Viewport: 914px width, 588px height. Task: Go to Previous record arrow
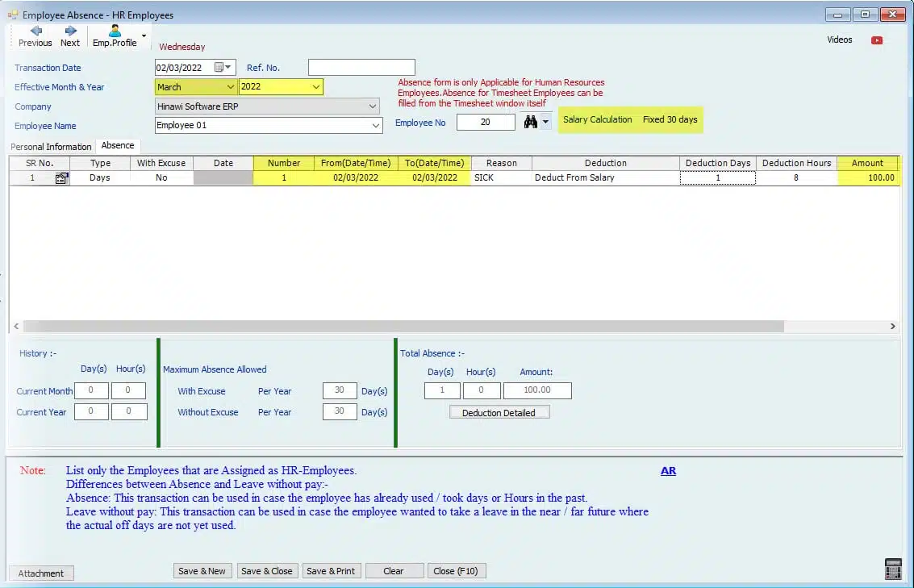click(x=35, y=36)
